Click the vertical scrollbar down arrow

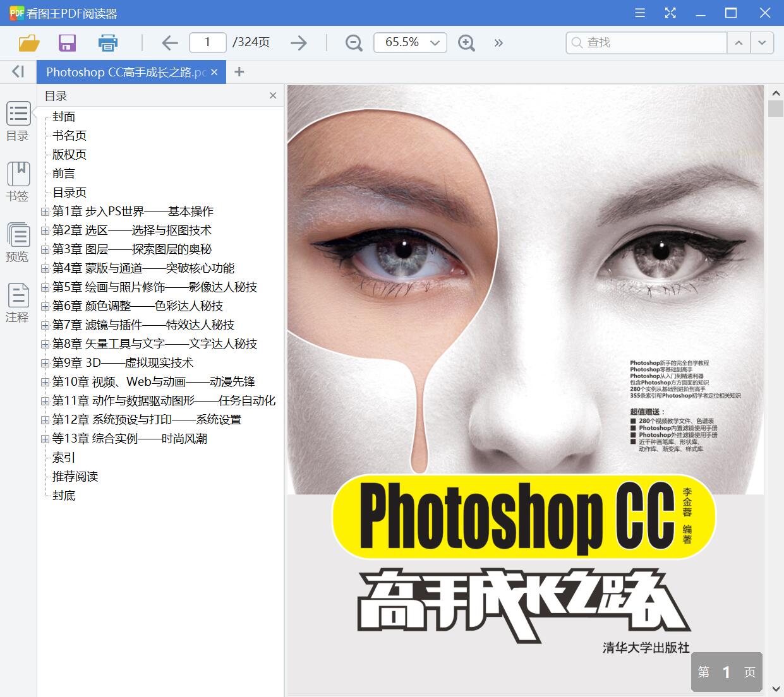(x=776, y=688)
